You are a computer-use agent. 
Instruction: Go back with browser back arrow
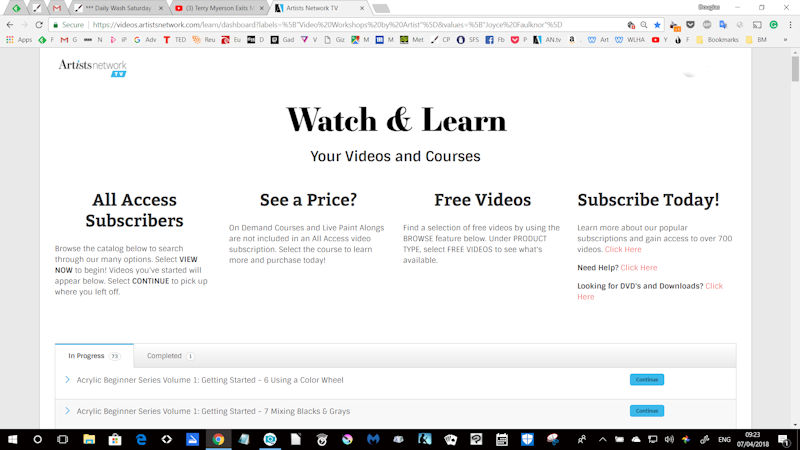pyautogui.click(x=10, y=24)
